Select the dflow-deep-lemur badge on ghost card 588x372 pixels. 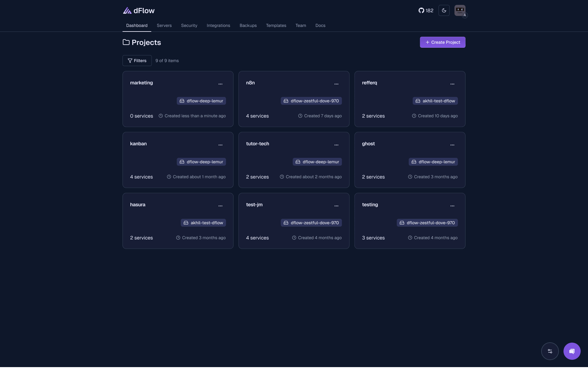coord(433,162)
